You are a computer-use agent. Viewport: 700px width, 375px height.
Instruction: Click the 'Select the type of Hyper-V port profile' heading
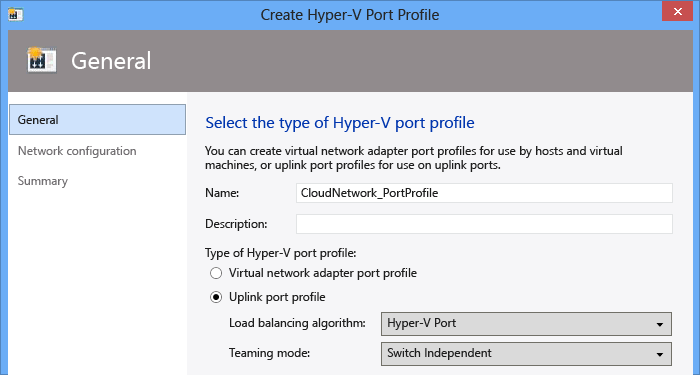click(340, 123)
